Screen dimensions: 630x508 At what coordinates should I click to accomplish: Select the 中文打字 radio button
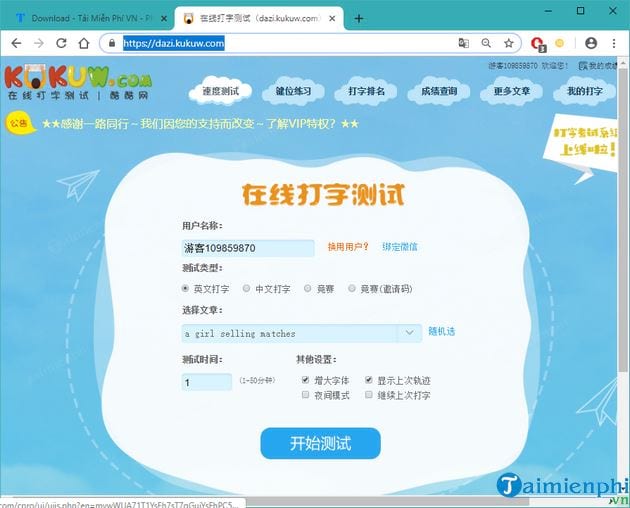(246, 289)
